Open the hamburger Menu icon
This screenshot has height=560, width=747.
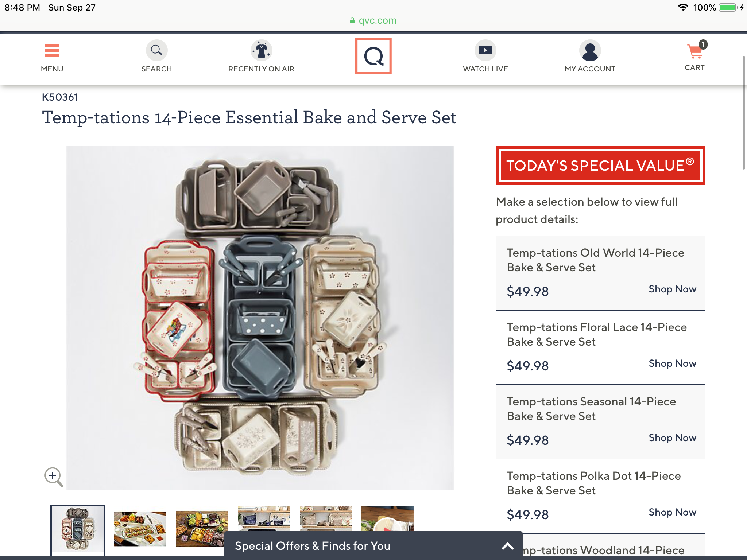(52, 51)
